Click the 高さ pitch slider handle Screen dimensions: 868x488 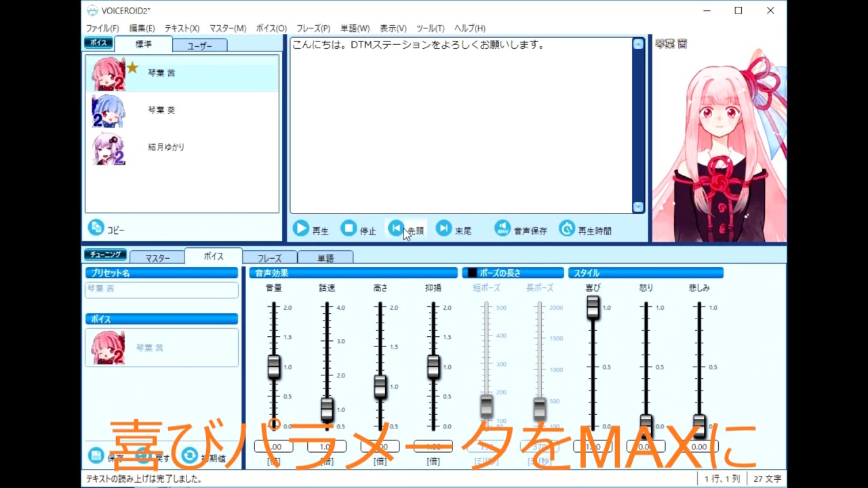[380, 386]
